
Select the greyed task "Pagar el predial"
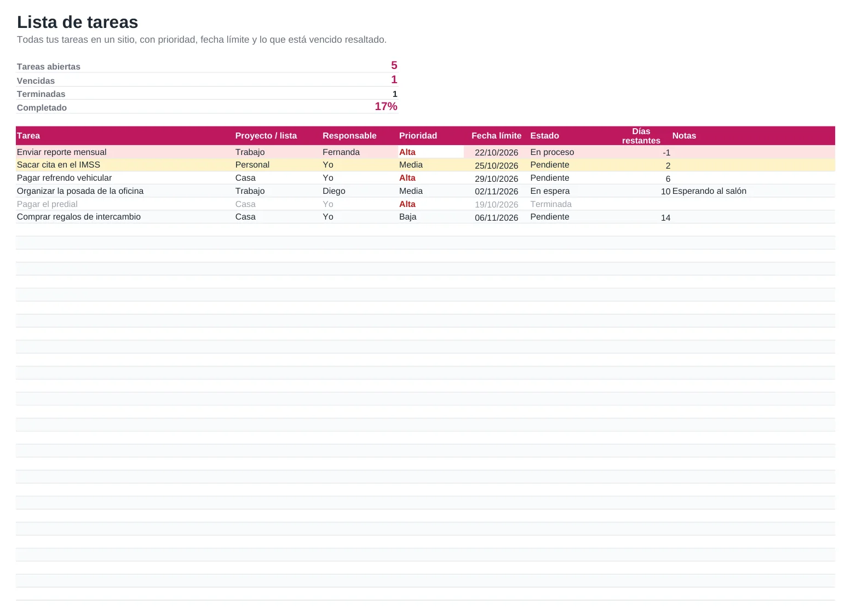click(x=47, y=204)
